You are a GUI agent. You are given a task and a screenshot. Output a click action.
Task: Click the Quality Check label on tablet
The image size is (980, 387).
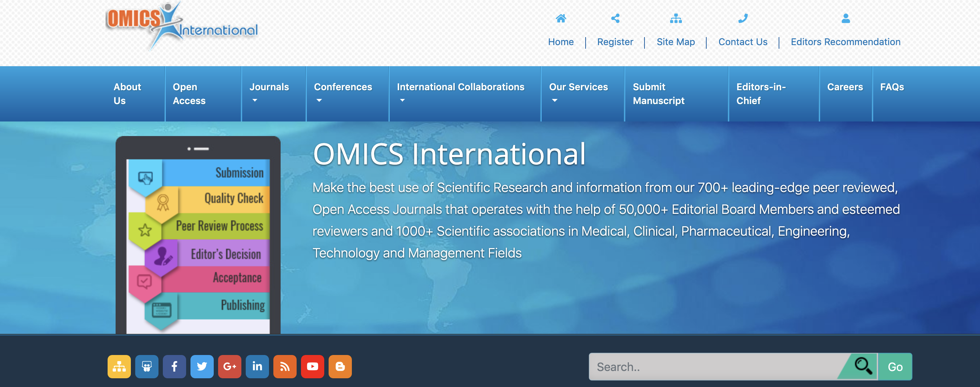(x=234, y=198)
